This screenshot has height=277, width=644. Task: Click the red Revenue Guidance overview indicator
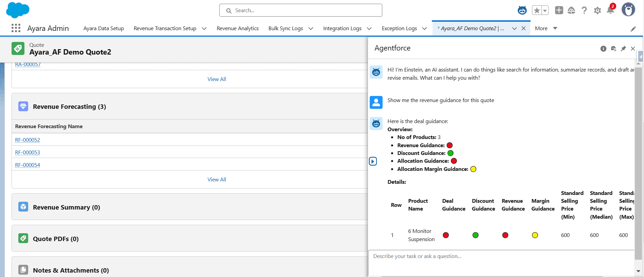pos(449,145)
